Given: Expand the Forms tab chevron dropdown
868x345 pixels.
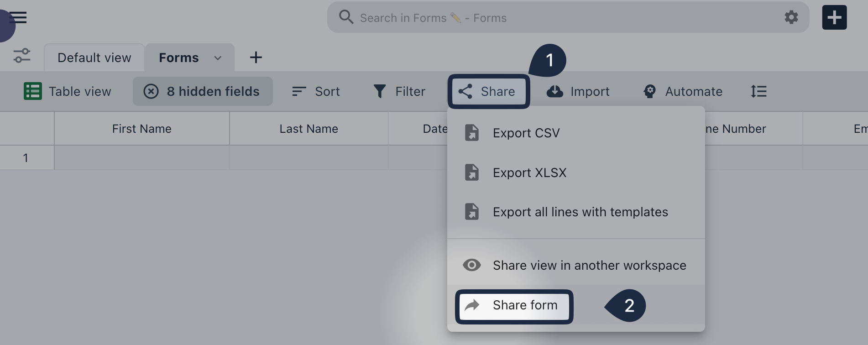Looking at the screenshot, I should click(218, 58).
